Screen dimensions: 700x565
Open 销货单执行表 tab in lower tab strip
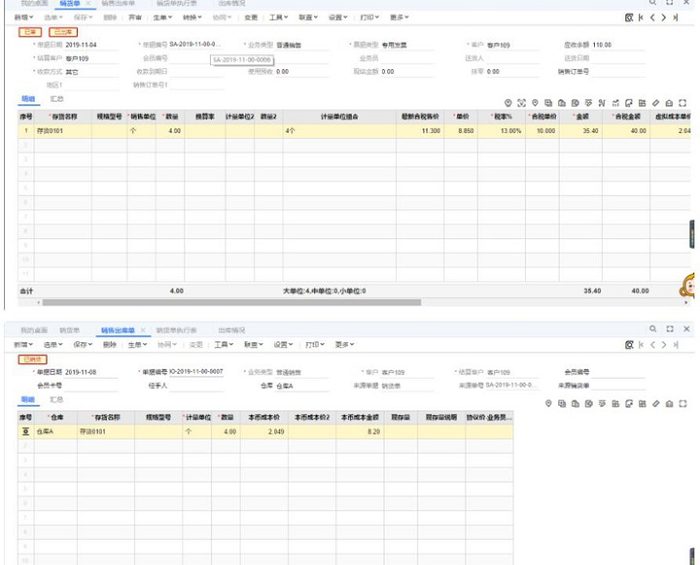click(x=176, y=330)
